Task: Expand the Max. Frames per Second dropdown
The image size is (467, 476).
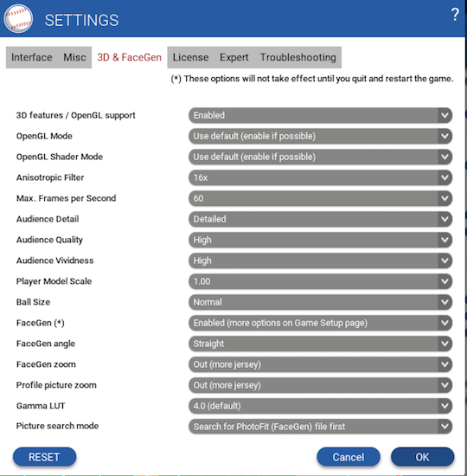Action: coord(321,198)
